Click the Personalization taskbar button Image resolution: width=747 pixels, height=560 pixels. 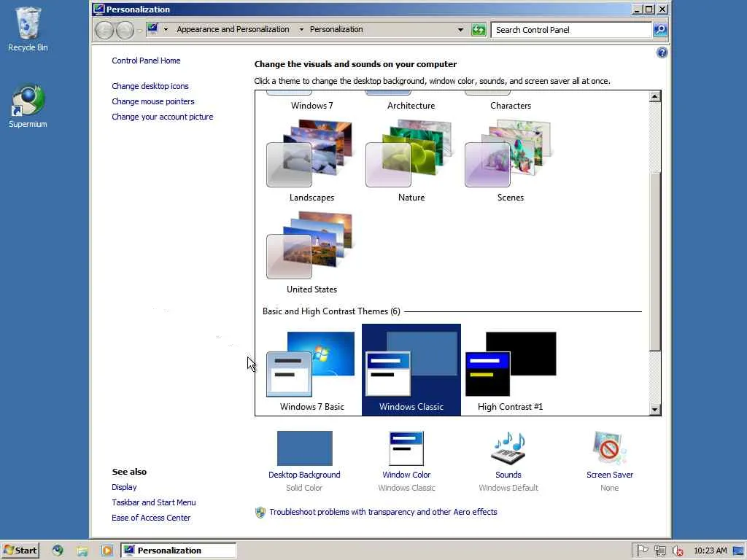coord(178,551)
